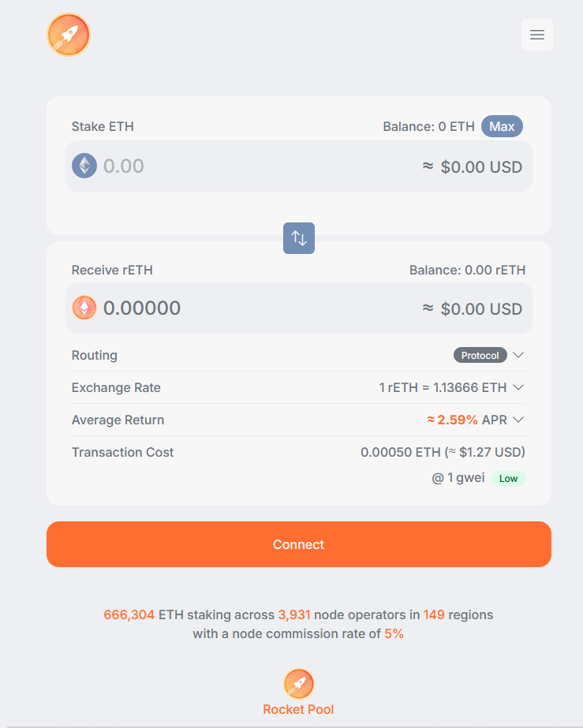Expand the Average Return APR chevron
The height and width of the screenshot is (728, 583).
click(x=518, y=420)
